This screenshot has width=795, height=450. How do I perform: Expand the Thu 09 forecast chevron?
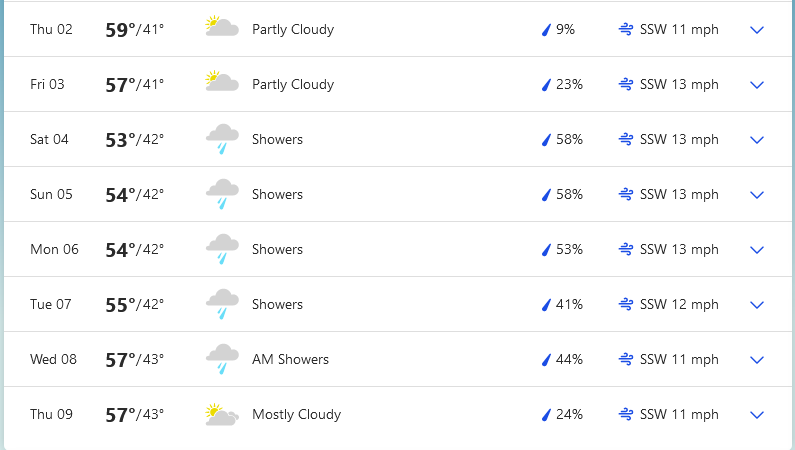coord(756,415)
